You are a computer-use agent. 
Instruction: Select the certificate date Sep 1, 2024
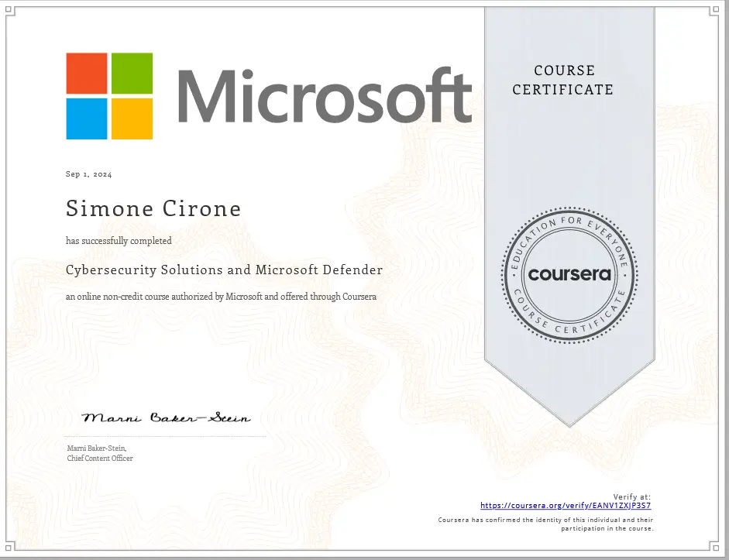coord(88,174)
